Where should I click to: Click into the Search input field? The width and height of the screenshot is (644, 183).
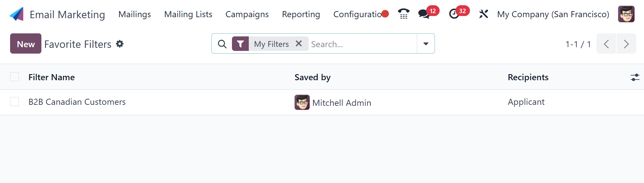pyautogui.click(x=362, y=44)
